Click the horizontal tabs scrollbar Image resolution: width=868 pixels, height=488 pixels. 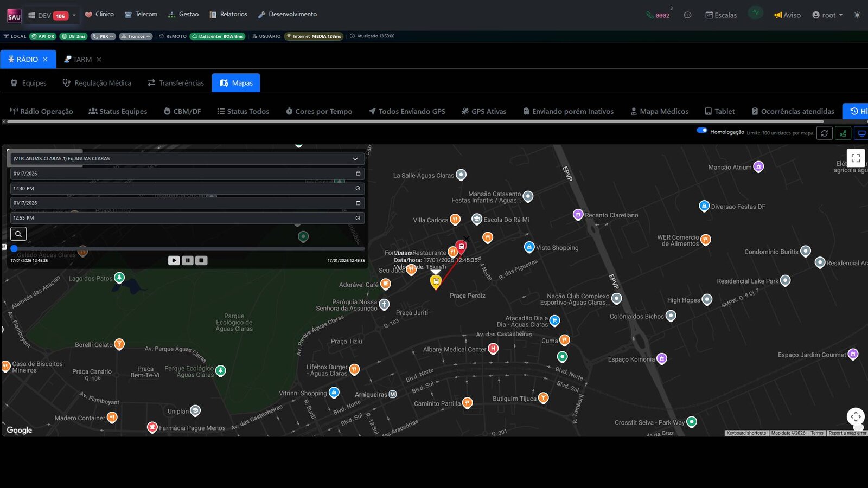[x=416, y=121]
